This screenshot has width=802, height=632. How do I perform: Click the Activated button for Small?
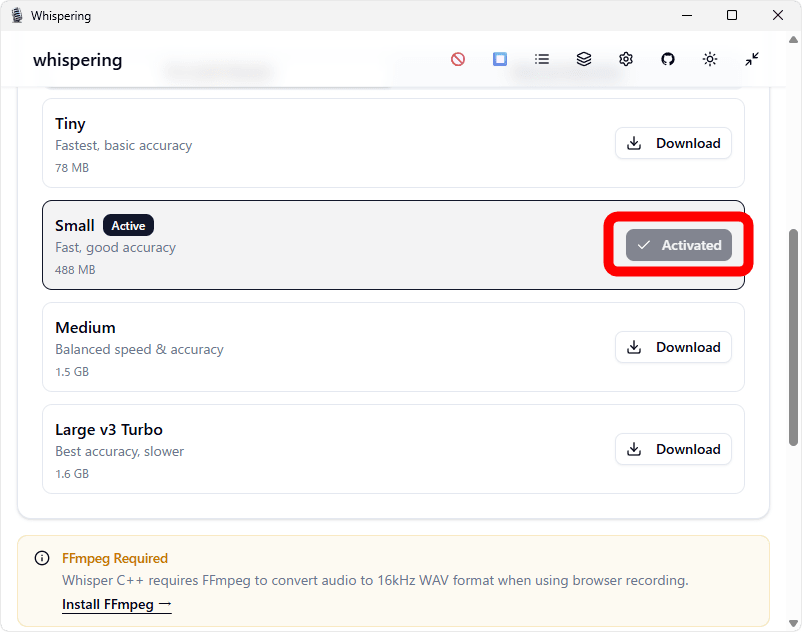coord(679,245)
